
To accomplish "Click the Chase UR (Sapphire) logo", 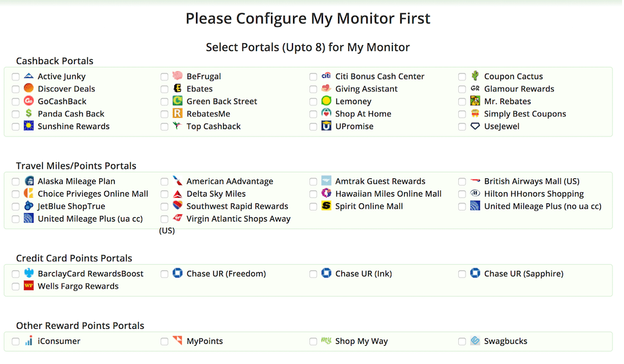I will point(475,273).
